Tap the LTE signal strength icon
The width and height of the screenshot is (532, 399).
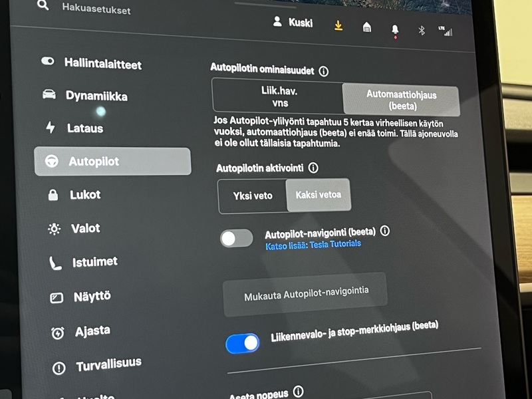445,31
